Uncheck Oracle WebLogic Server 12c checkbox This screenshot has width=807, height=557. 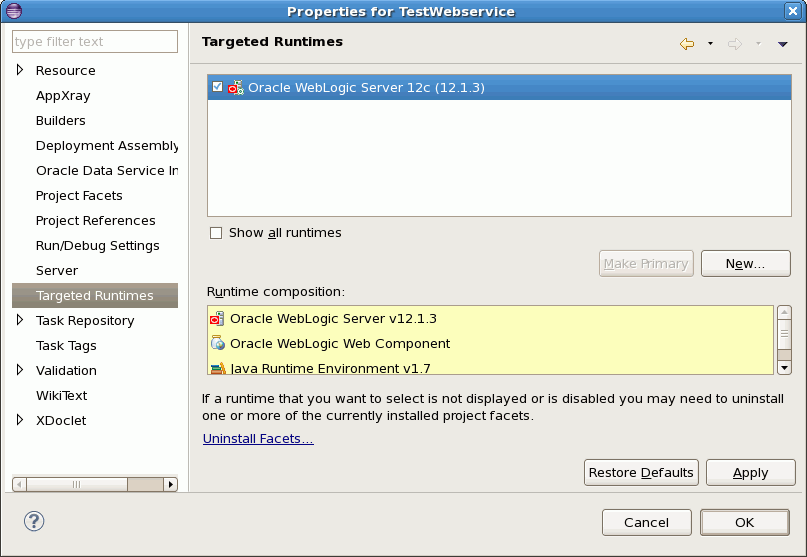[x=217, y=86]
